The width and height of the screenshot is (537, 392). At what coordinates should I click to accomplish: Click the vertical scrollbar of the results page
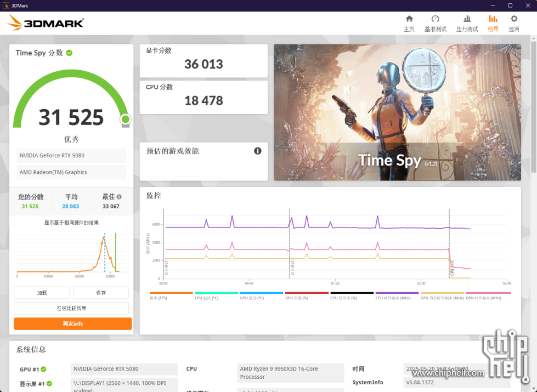(534, 106)
